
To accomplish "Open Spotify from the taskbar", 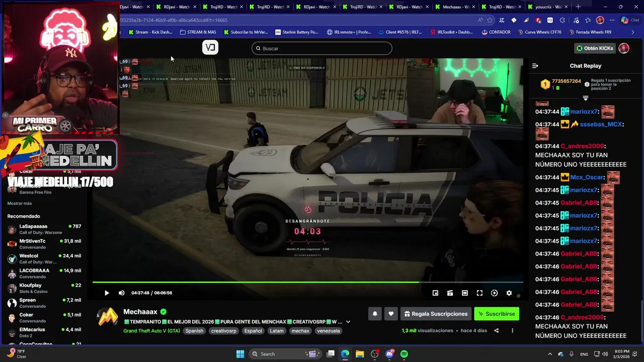I will pos(404,354).
